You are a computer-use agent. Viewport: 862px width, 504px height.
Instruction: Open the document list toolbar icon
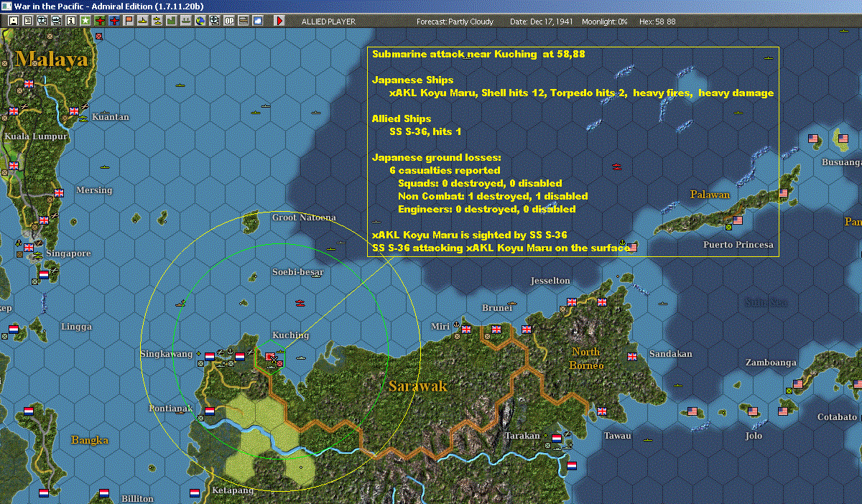point(28,21)
